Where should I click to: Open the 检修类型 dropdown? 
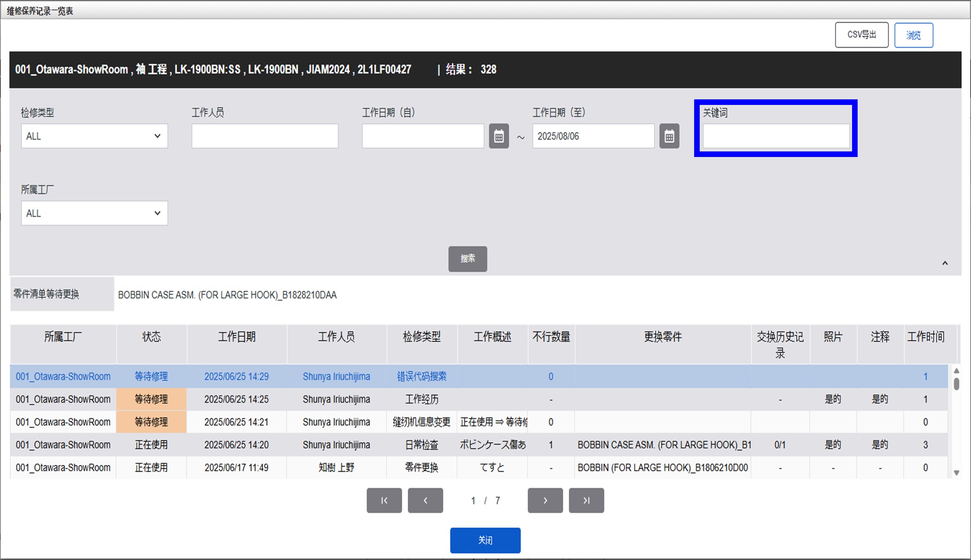pos(94,136)
